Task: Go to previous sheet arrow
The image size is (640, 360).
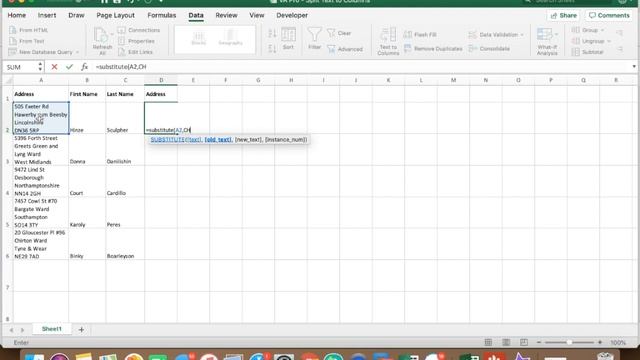Action: point(11,330)
